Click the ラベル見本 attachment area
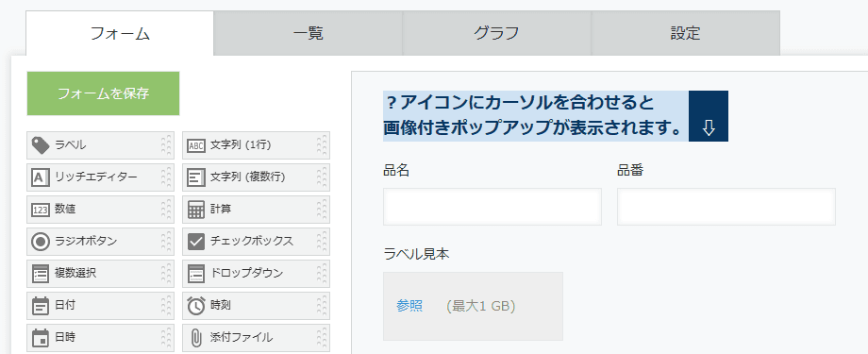 tap(473, 306)
